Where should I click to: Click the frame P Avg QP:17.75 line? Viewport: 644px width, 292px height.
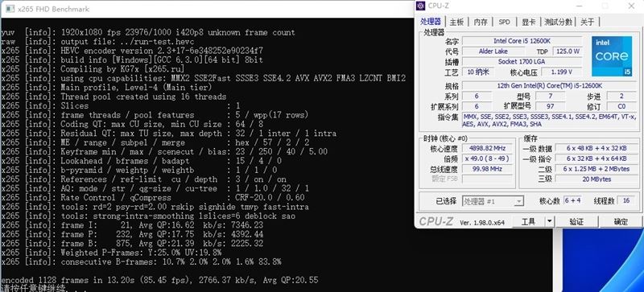pyautogui.click(x=132, y=234)
